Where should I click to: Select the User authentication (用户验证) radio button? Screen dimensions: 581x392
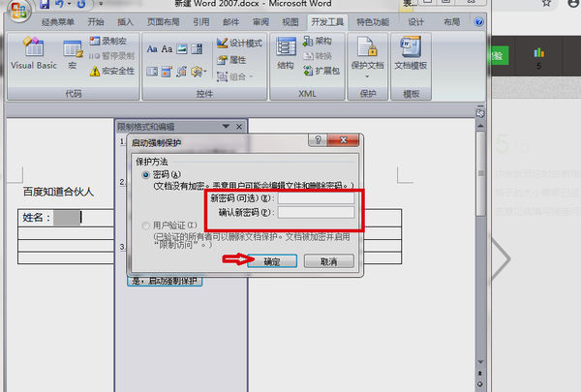(x=146, y=226)
